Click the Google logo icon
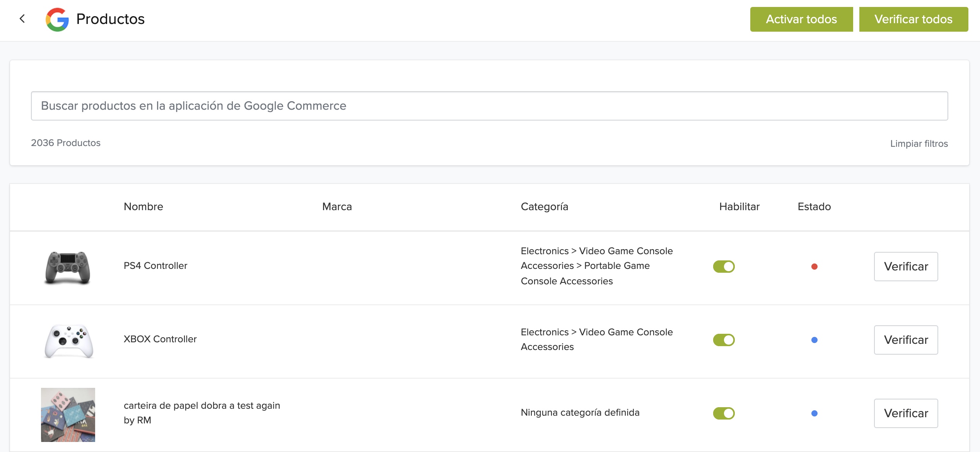 tap(57, 19)
